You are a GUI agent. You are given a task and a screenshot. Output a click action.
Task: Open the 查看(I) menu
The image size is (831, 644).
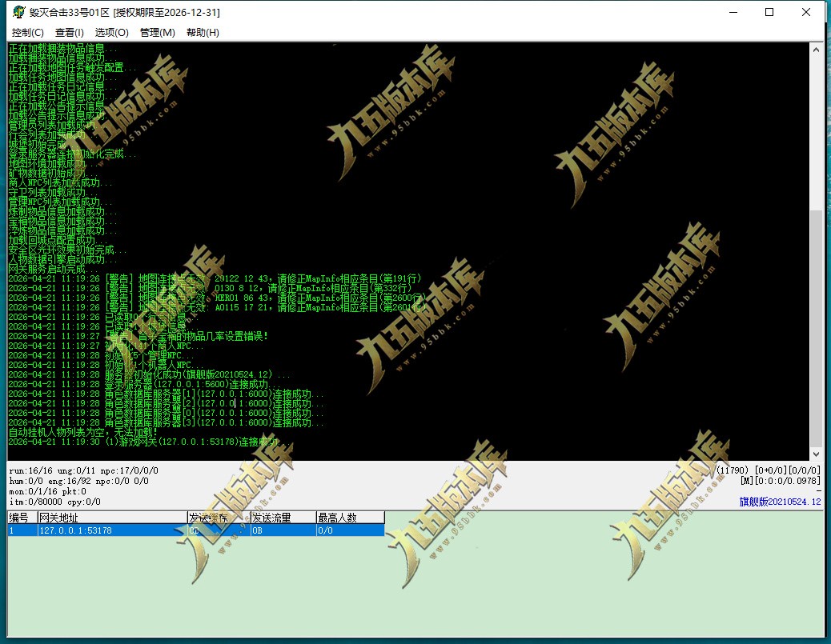pyautogui.click(x=70, y=32)
